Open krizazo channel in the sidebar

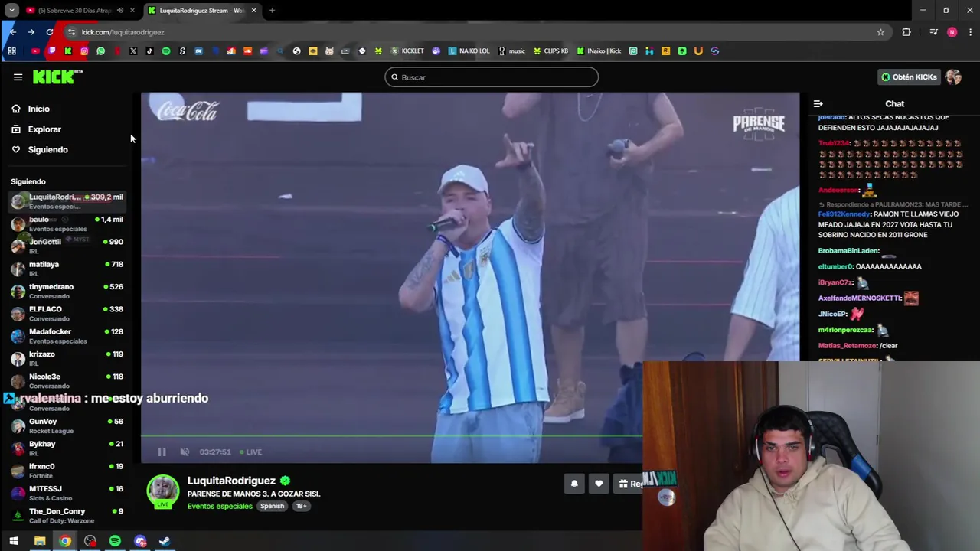pos(67,358)
